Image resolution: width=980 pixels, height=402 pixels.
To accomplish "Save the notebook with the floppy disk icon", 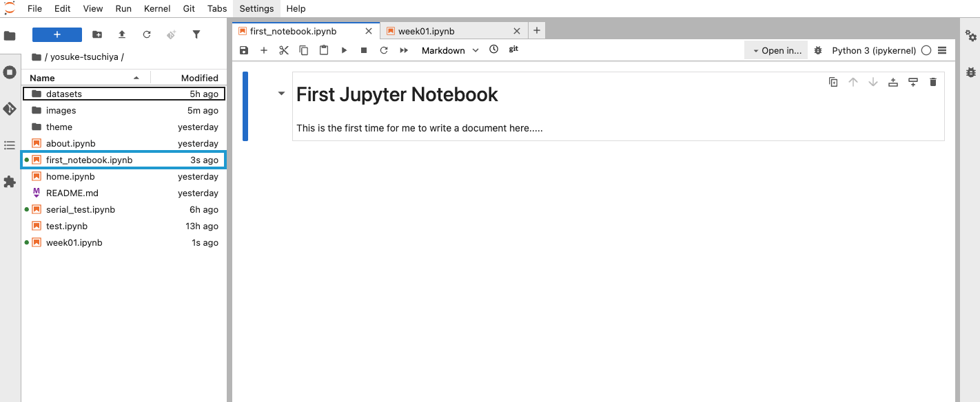I will (x=243, y=50).
